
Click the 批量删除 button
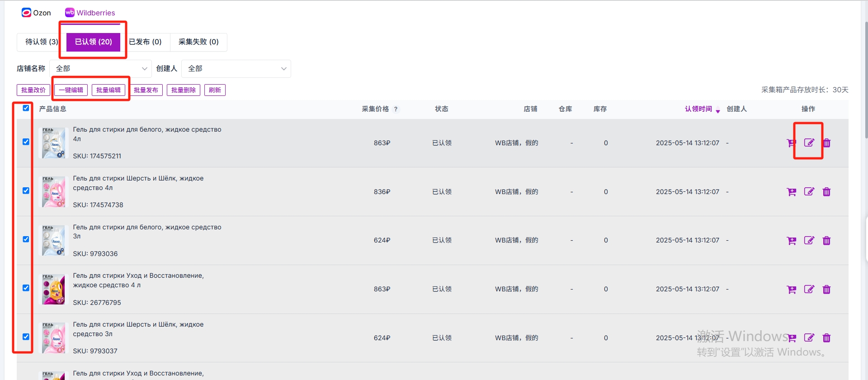(184, 90)
